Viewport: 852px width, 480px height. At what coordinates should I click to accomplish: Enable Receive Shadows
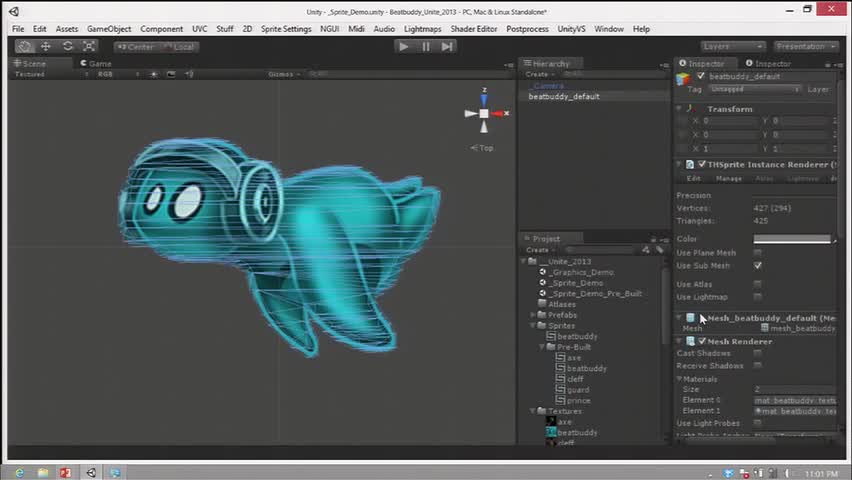[x=757, y=365]
